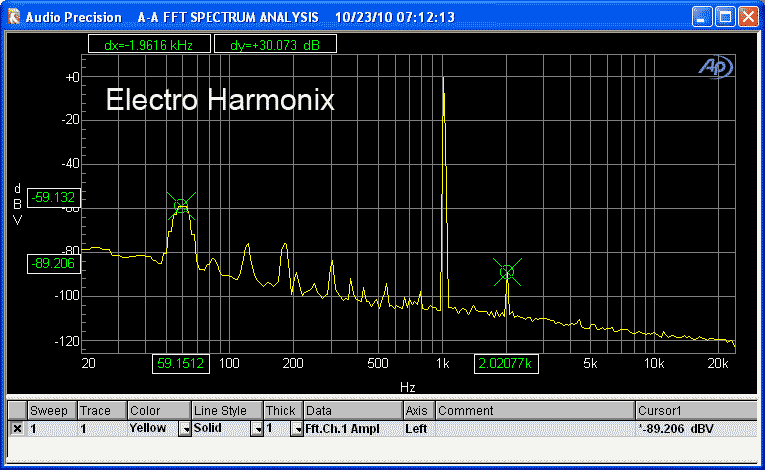The width and height of the screenshot is (765, 470).
Task: Click the -59.132 cursor value box
Action: [x=54, y=198]
